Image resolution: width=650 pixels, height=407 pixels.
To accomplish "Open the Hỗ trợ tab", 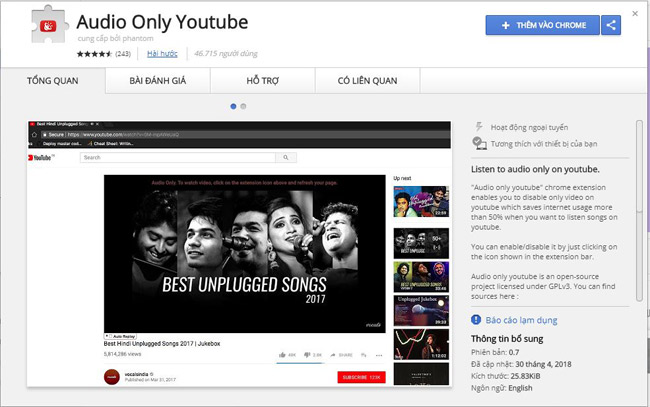I will (x=262, y=81).
